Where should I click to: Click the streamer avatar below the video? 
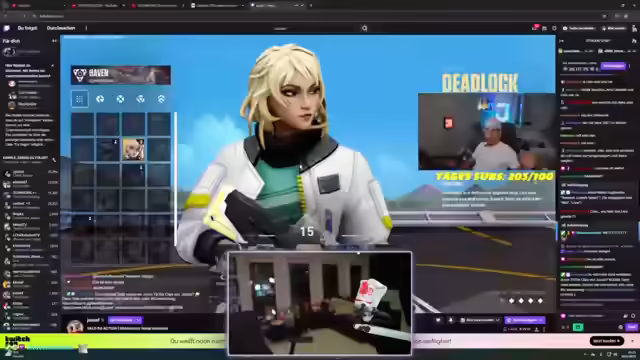coord(75,326)
